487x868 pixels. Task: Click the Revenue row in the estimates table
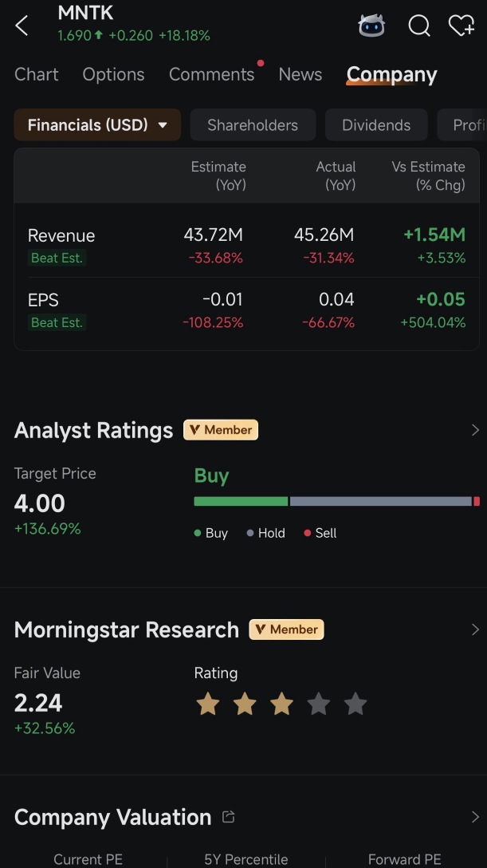click(246, 245)
